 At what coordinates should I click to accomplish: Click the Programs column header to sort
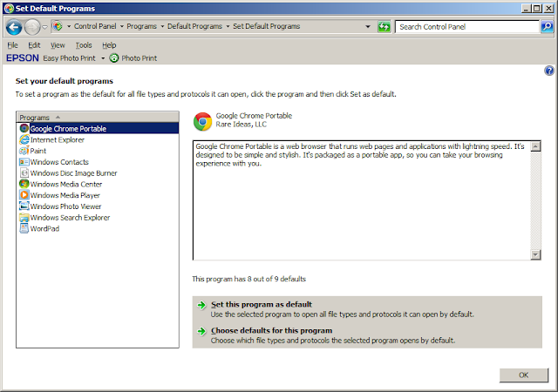point(98,117)
